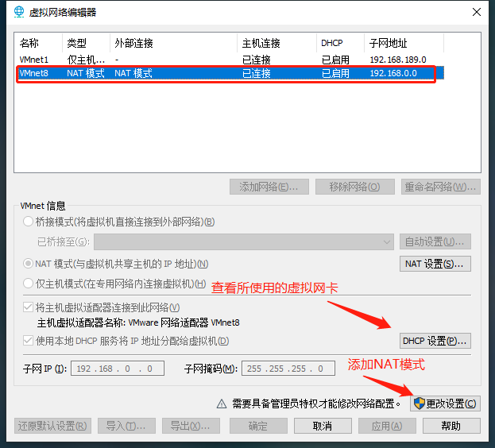Viewport: 495px width, 448px height.
Task: Click 更改设置 with shield icon
Action: tap(445, 404)
